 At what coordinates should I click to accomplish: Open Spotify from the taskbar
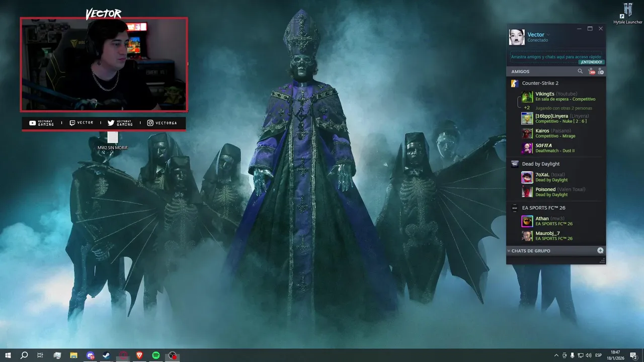click(x=156, y=355)
